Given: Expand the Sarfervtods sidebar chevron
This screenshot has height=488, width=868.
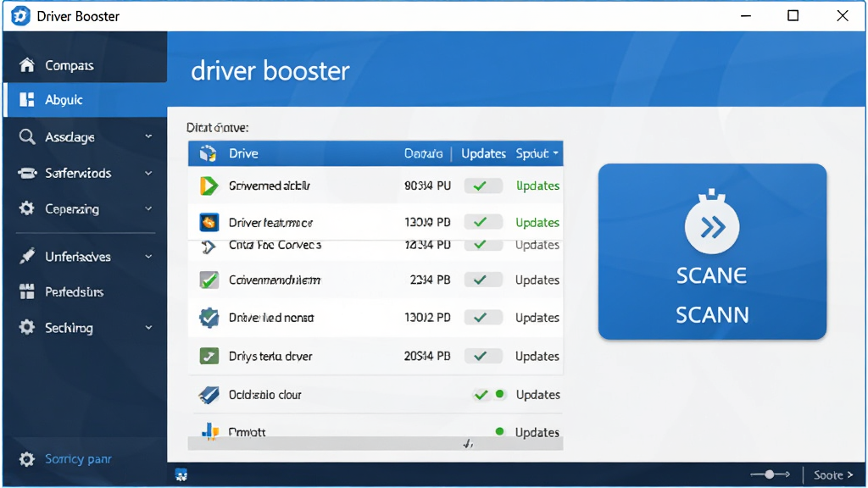Looking at the screenshot, I should pos(148,173).
